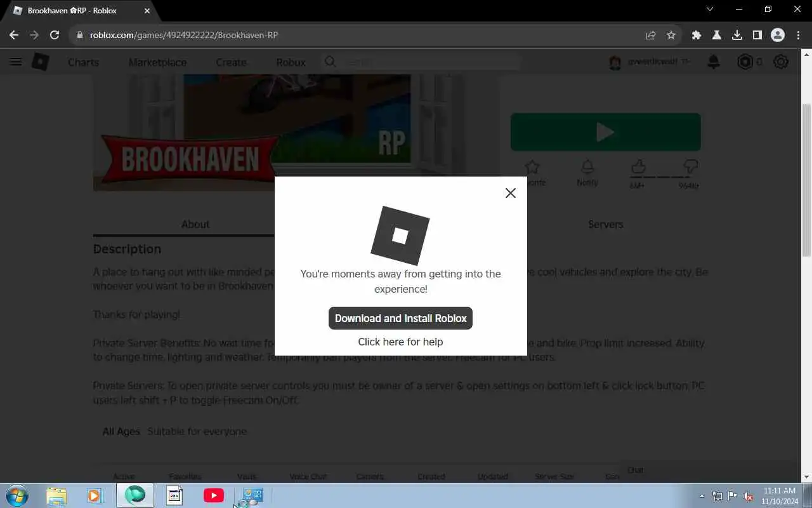Open Roblox hamburger navigation menu
The image size is (812, 508).
click(x=16, y=62)
